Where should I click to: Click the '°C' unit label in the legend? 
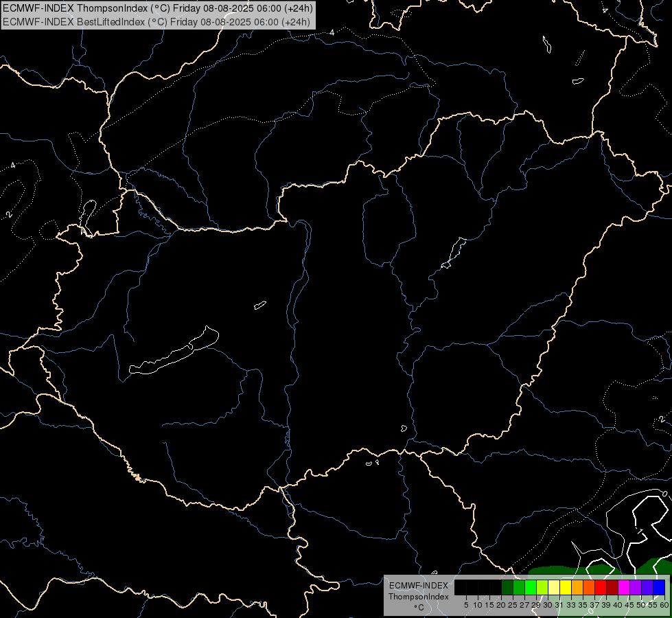[419, 608]
